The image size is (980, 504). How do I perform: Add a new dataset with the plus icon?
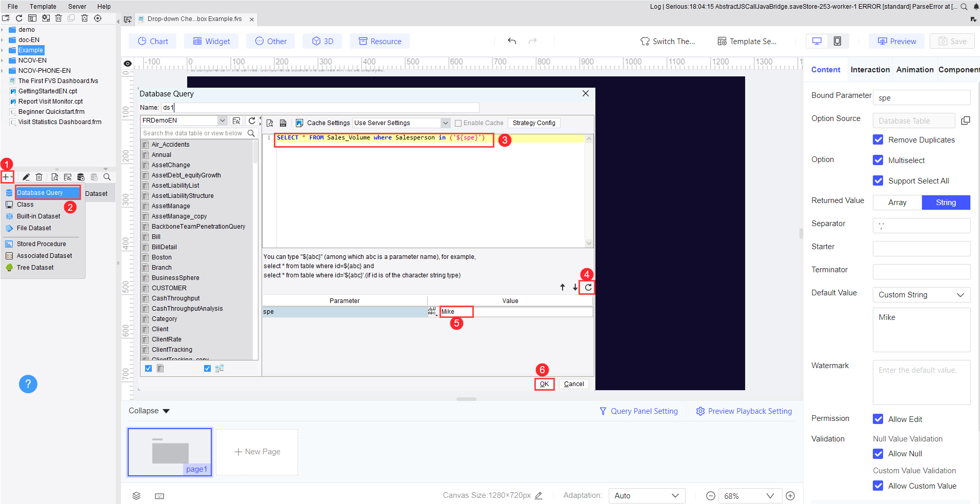point(7,177)
